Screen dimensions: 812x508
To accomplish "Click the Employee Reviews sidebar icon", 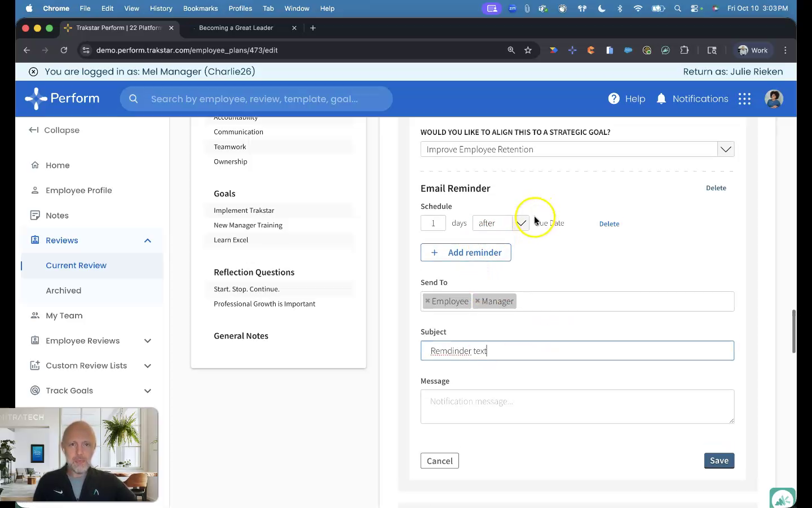I will [x=35, y=340].
